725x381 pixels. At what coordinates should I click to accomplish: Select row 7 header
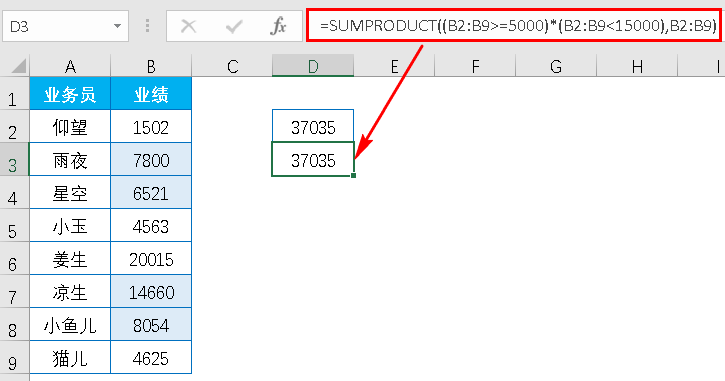click(x=14, y=291)
